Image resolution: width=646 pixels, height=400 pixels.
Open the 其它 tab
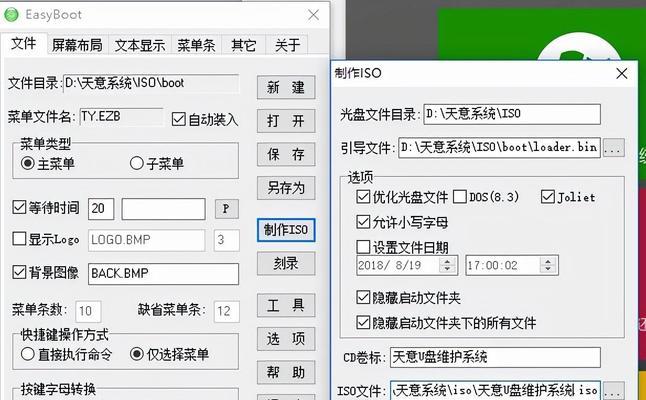coord(243,44)
